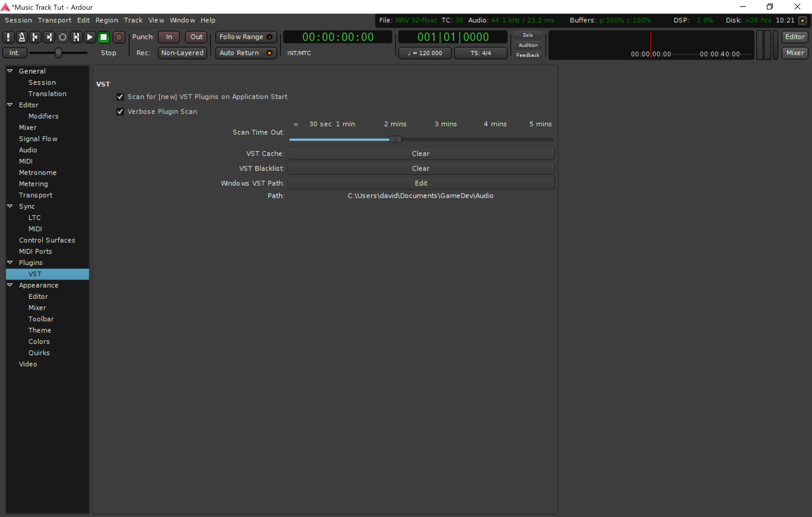Image resolution: width=812 pixels, height=517 pixels.
Task: Start playback with the Play button
Action: coord(90,37)
